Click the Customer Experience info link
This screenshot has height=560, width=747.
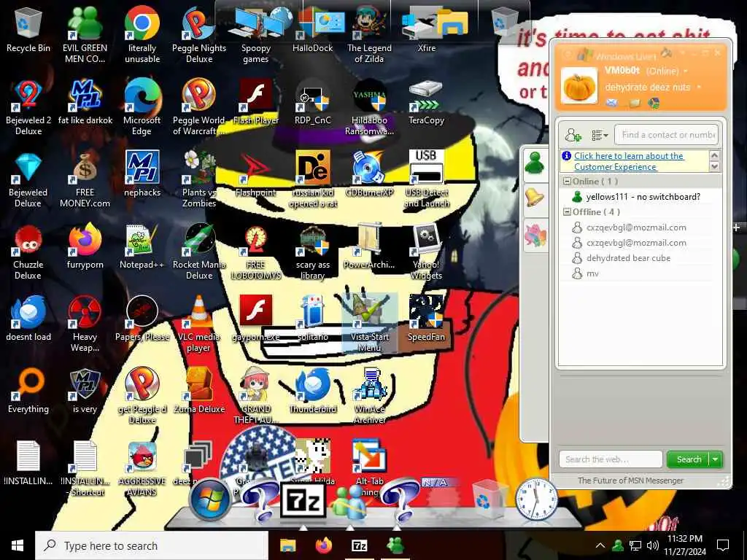pos(628,161)
